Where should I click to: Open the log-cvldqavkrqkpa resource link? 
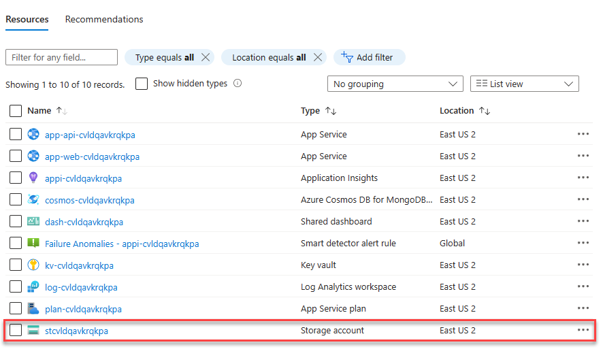(81, 288)
